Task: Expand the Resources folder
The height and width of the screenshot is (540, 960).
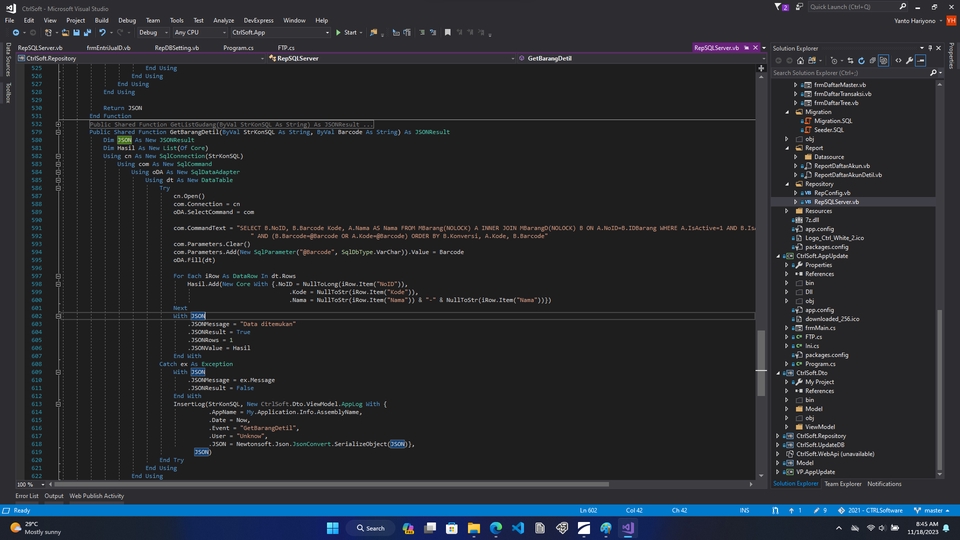Action: pyautogui.click(x=787, y=211)
